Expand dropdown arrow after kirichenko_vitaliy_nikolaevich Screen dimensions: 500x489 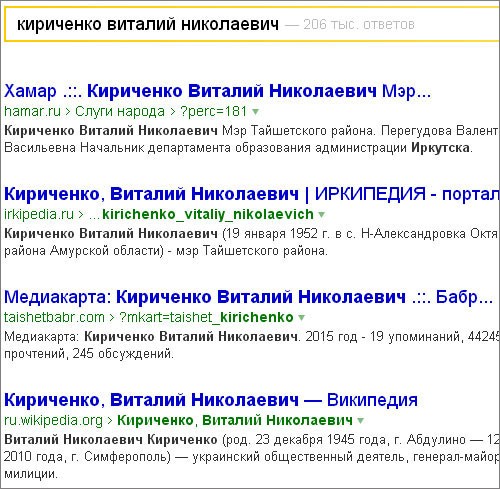coord(322,215)
